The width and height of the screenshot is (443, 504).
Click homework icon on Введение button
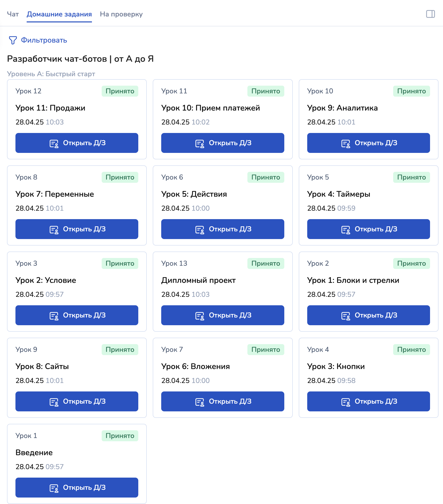coord(54,488)
